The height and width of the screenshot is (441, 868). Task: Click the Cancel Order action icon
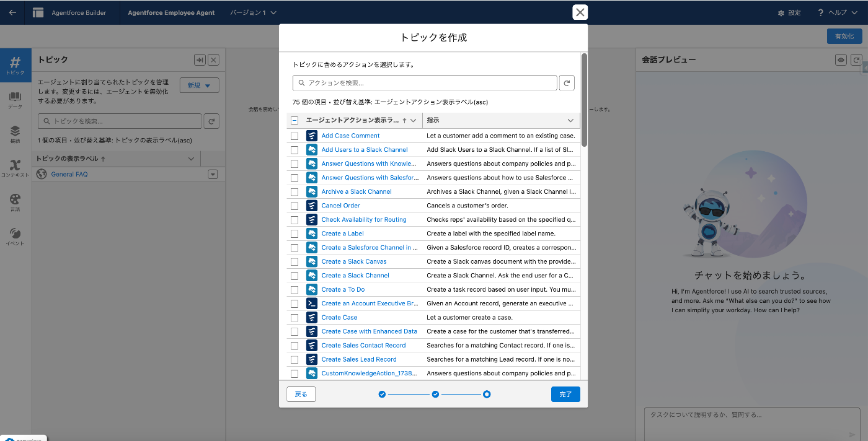[x=312, y=206]
